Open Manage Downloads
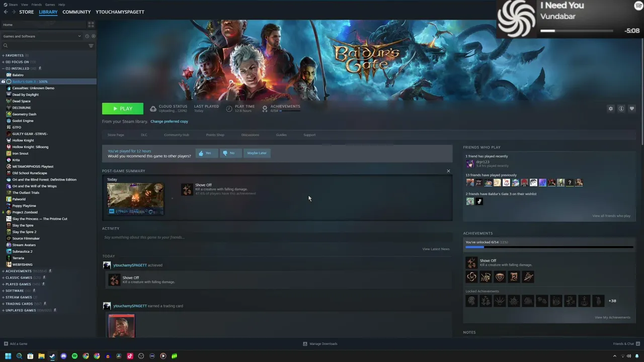 320,344
